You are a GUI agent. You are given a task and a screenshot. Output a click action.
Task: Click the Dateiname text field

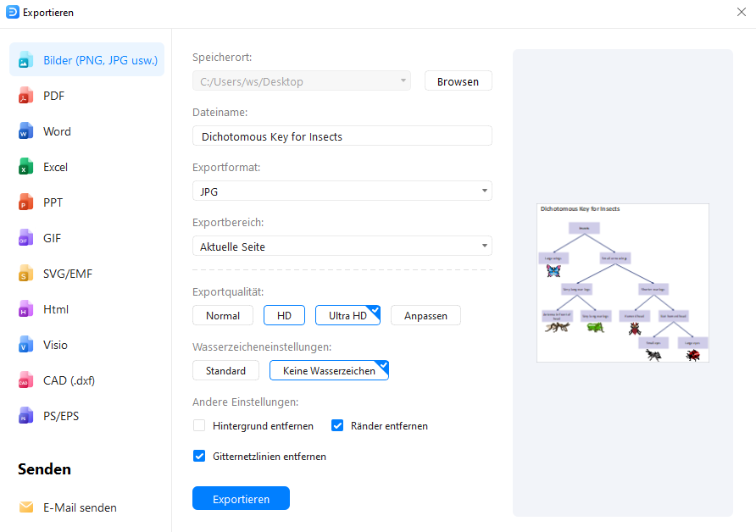coord(342,136)
